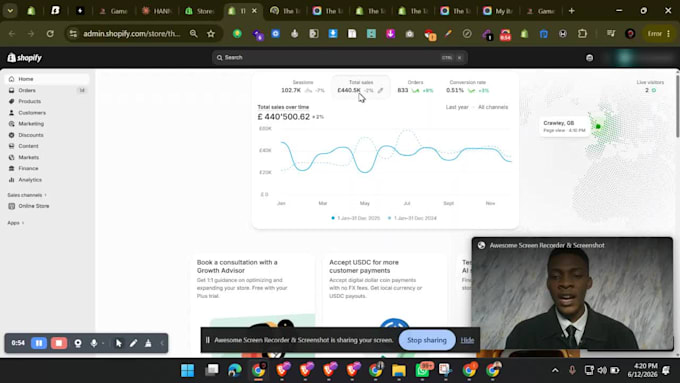
Task: Bookmark the page with star icon
Action: coord(211,33)
